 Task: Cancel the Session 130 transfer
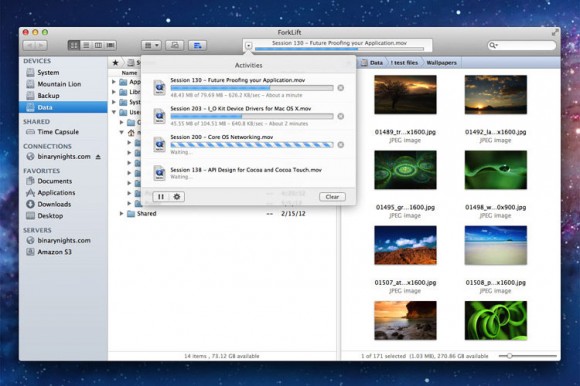(x=341, y=88)
